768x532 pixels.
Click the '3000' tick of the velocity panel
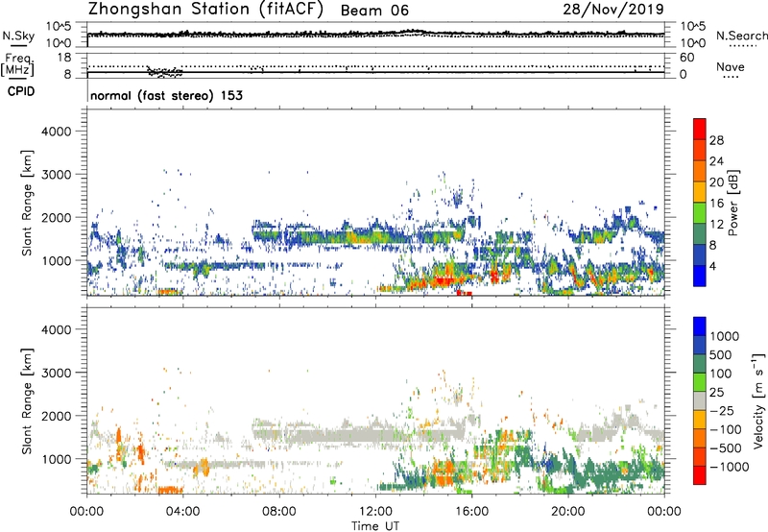tap(56, 373)
